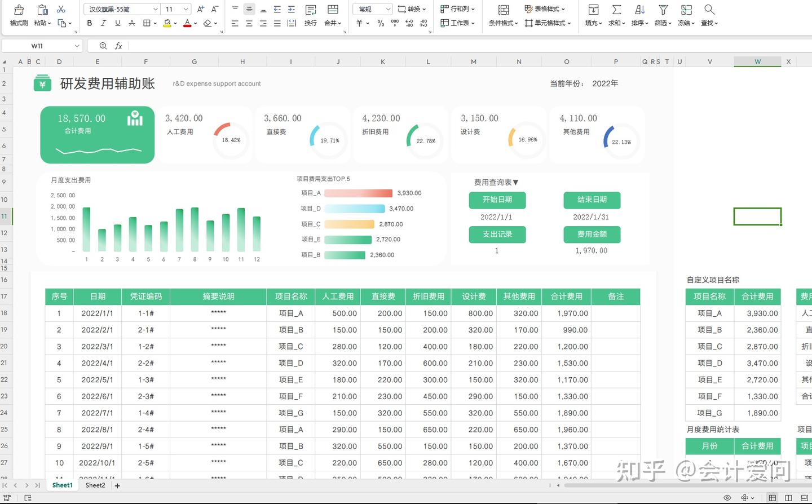812x504 pixels.
Task: Click the Percent style icon
Action: click(381, 23)
